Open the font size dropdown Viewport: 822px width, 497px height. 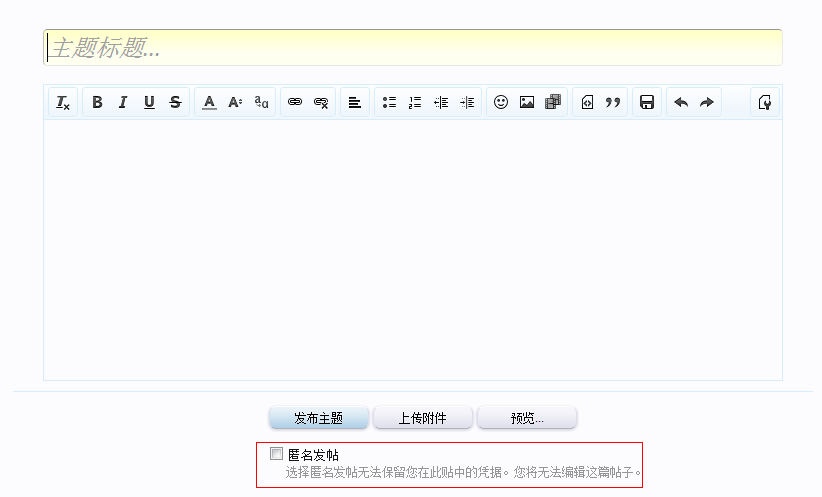(235, 102)
